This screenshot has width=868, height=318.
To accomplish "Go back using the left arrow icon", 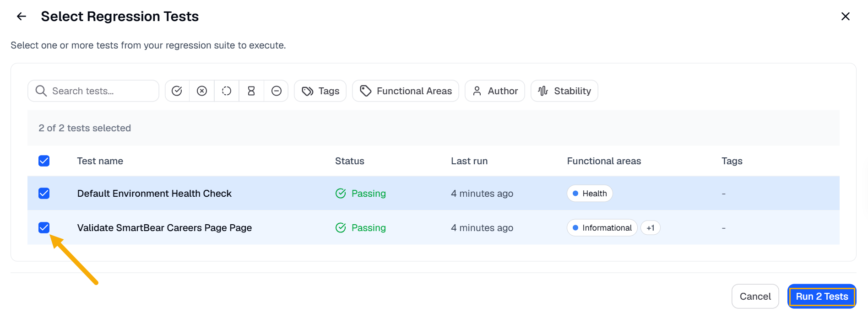I will [x=22, y=16].
